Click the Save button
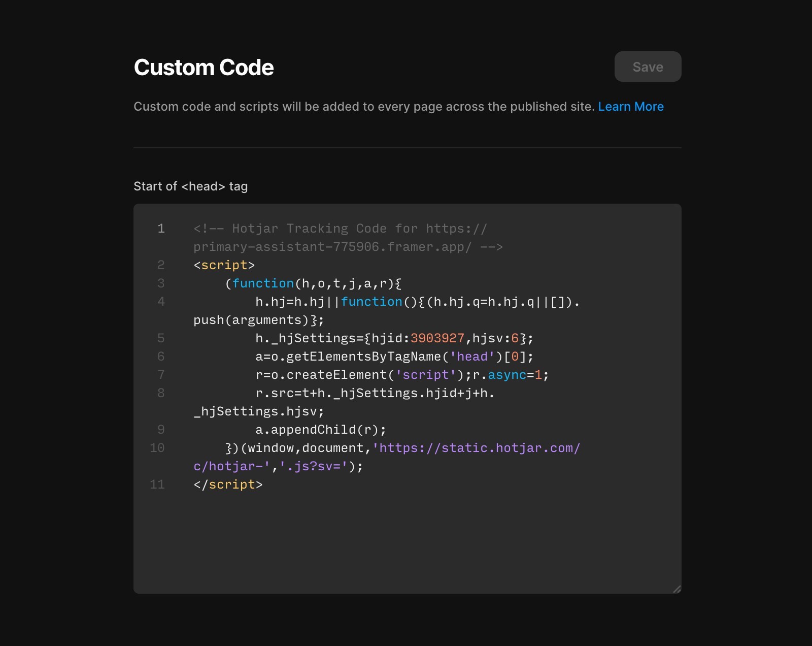Screen dimensions: 812x646 pos(648,67)
